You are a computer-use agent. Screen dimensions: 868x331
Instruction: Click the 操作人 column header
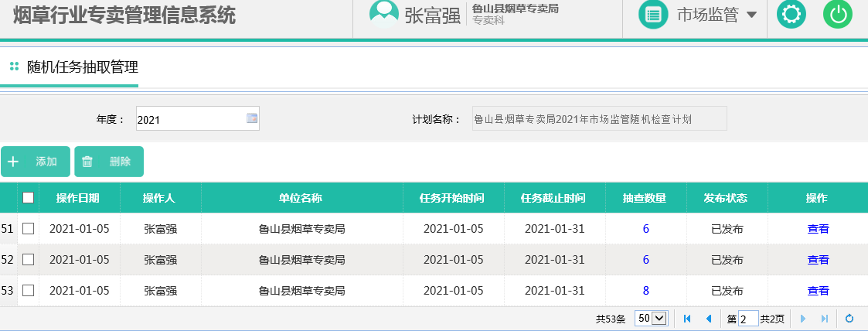point(159,198)
